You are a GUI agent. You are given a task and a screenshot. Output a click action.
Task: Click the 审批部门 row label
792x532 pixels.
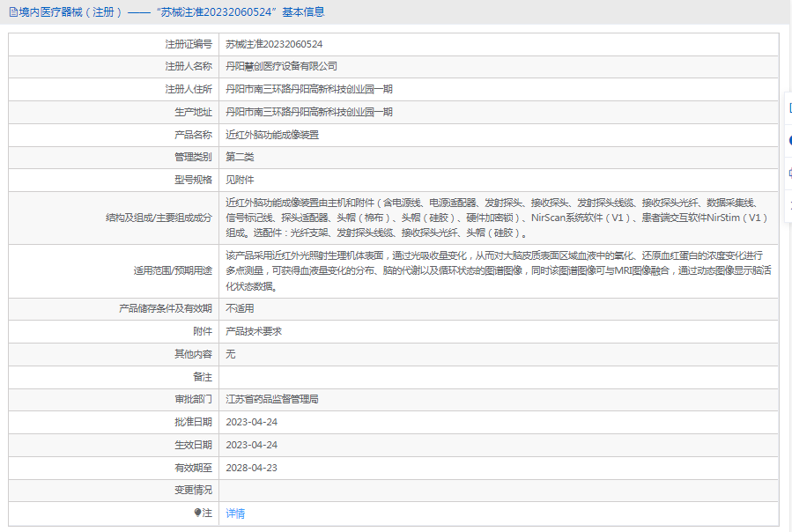tap(193, 400)
